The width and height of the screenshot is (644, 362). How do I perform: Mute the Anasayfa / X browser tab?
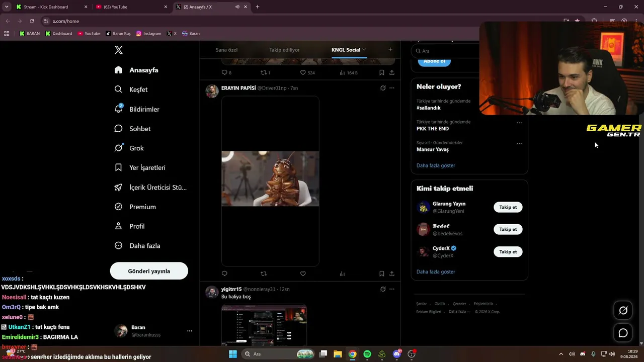(237, 7)
